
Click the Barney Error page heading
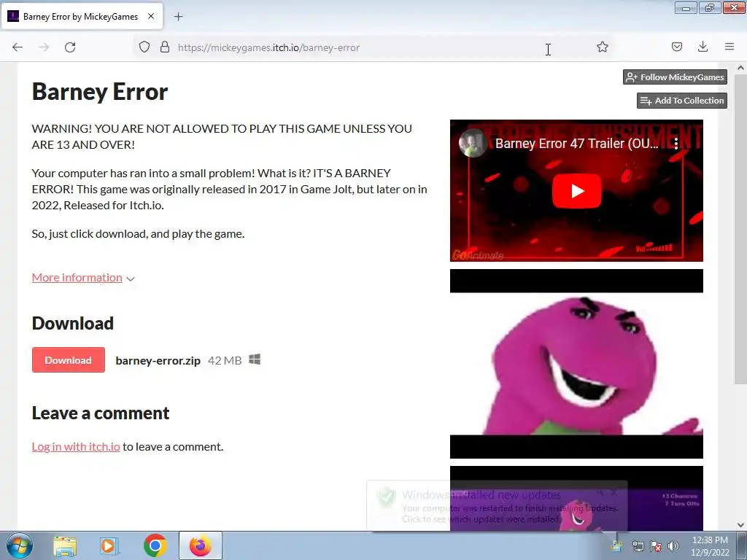tap(100, 91)
